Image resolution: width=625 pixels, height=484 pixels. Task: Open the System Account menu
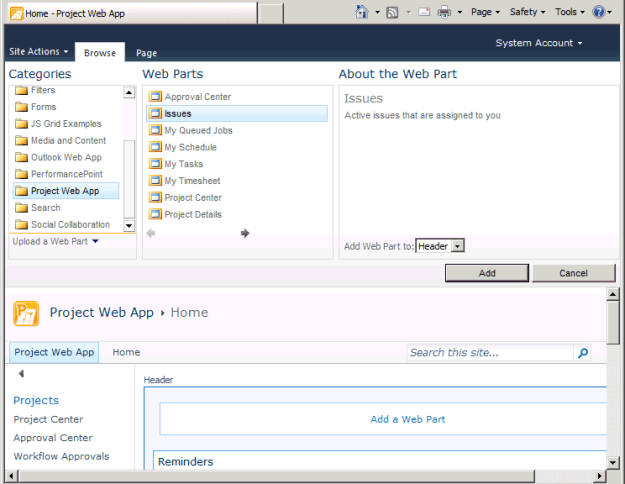pos(539,43)
